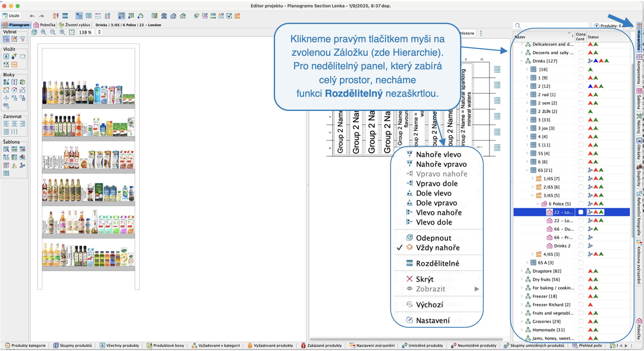Tick the checkbox for Dry fruits [56]
This screenshot has height=351, width=644.
click(x=581, y=279)
